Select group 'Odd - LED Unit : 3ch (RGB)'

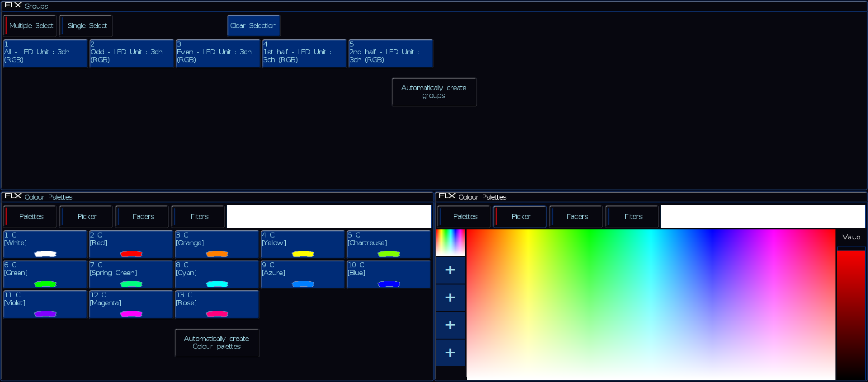tap(131, 53)
